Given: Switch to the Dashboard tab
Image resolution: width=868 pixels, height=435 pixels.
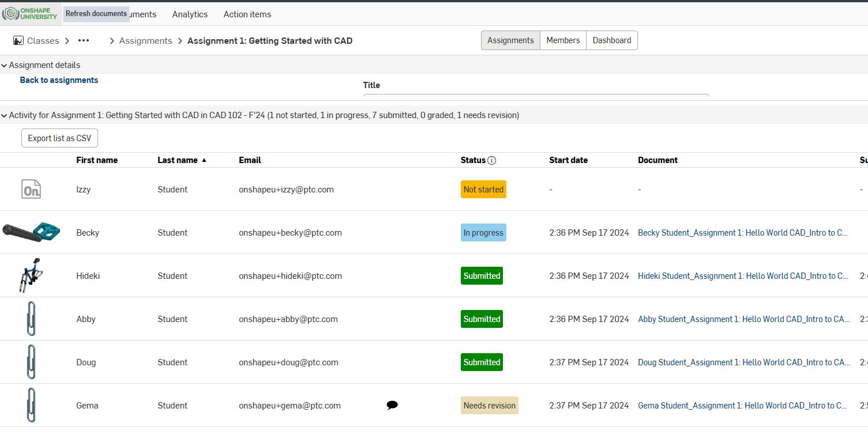Looking at the screenshot, I should point(611,40).
